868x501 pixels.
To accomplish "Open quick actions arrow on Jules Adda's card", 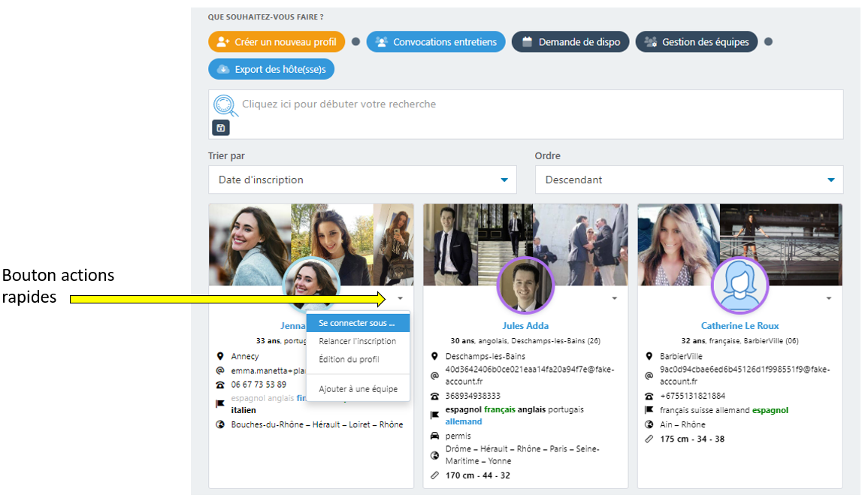I will 614,298.
